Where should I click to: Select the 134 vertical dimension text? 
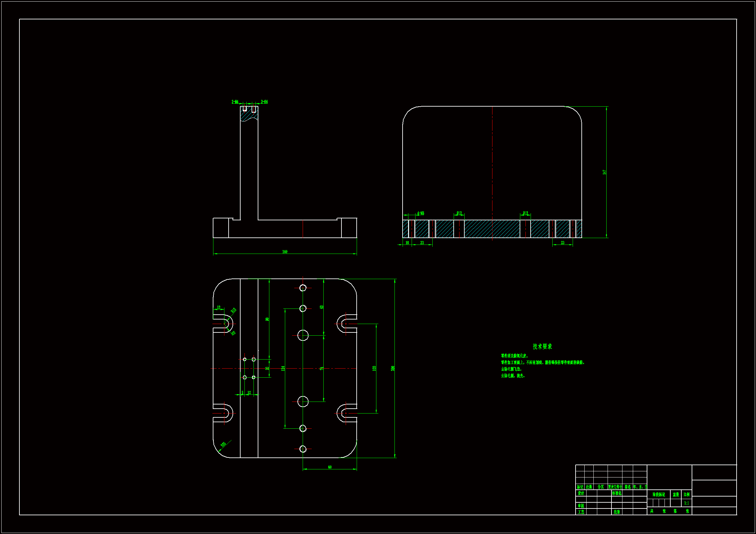tap(283, 368)
